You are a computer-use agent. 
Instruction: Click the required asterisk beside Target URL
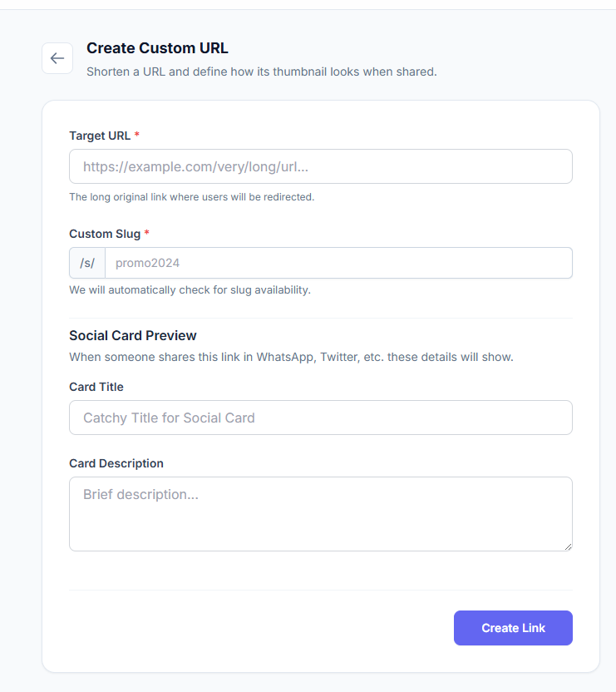tap(136, 135)
